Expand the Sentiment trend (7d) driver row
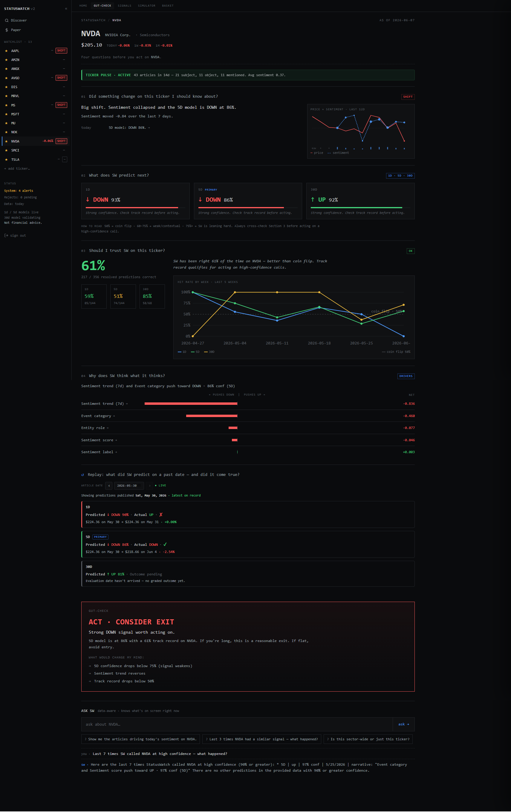Image resolution: width=511 pixels, height=812 pixels. click(248, 404)
